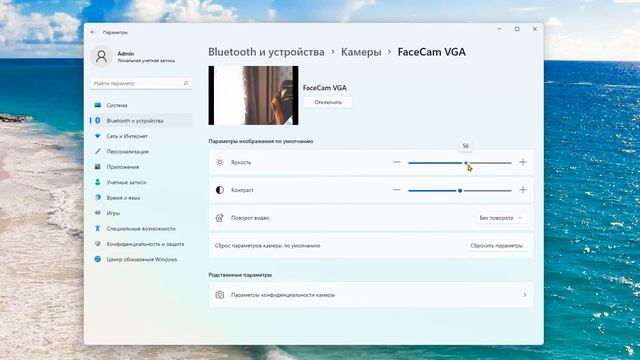
Task: Click the Сеть и Интернет wifi icon
Action: pos(98,136)
